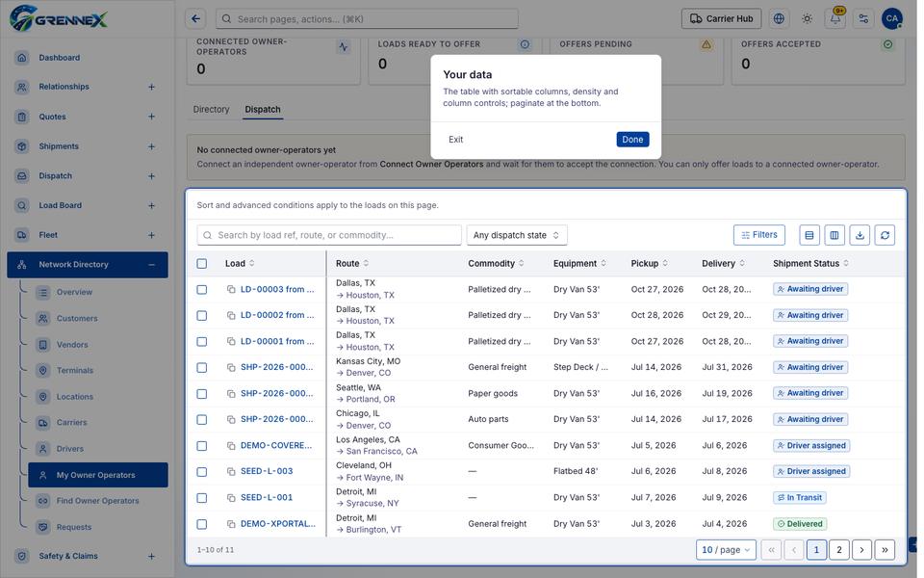Toggle the light theme sun icon
The height and width of the screenshot is (578, 924).
(807, 19)
